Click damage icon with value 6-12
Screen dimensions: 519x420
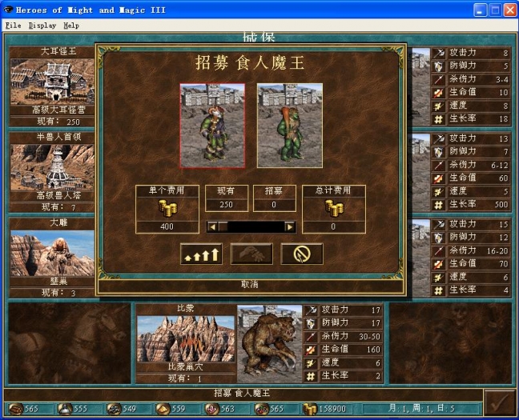(x=439, y=165)
